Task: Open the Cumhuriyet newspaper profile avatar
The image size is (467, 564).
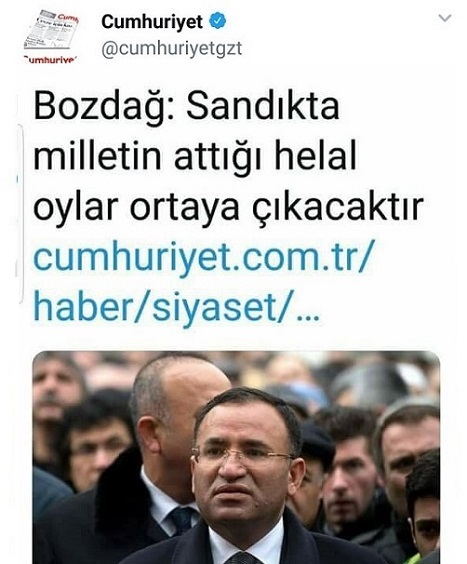Action: tap(51, 37)
